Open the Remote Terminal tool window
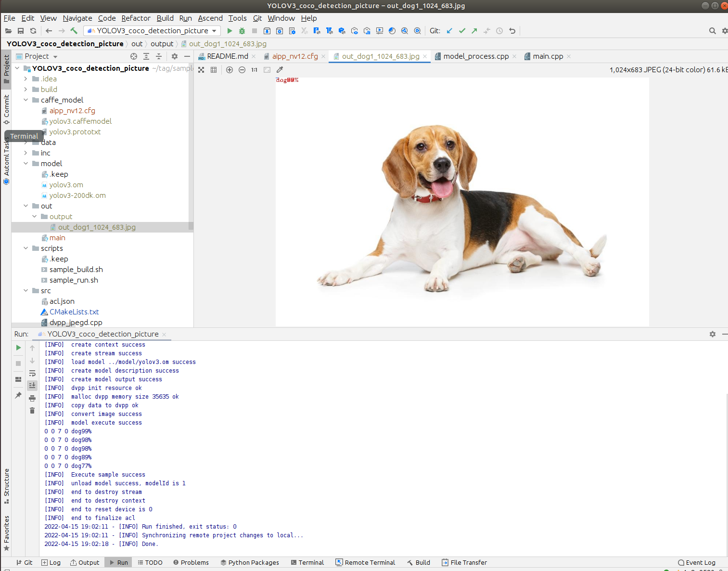Image resolution: width=728 pixels, height=571 pixels. (x=365, y=562)
